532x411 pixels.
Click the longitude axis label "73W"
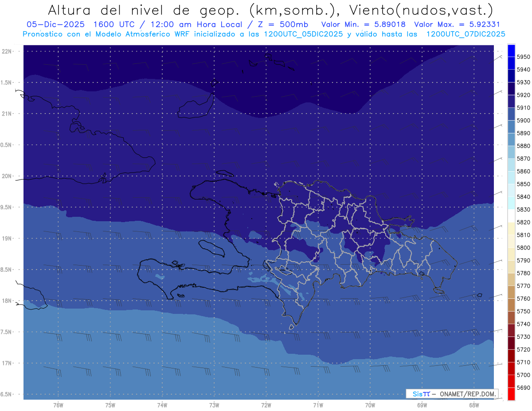(214, 405)
